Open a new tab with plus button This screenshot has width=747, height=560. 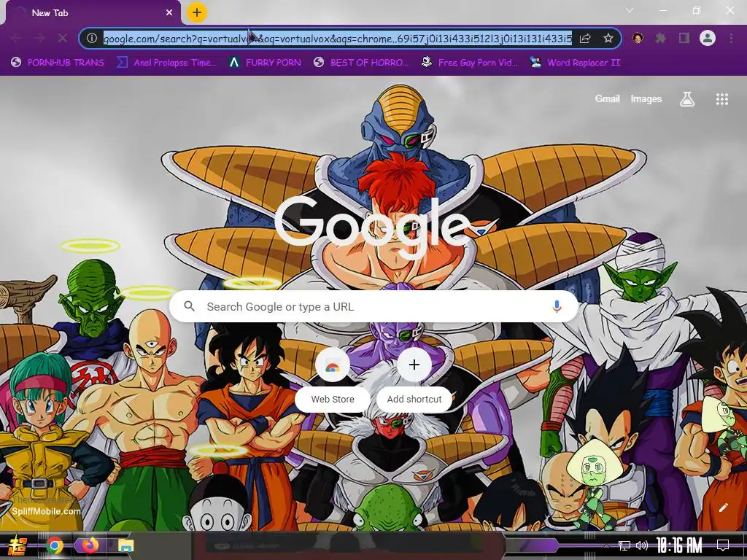197,12
